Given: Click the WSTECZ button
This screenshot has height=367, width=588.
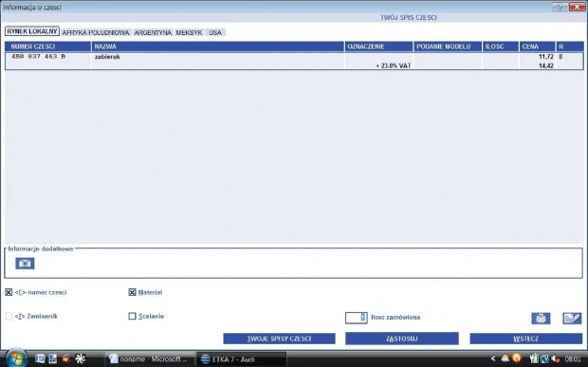Looking at the screenshot, I should click(525, 339).
